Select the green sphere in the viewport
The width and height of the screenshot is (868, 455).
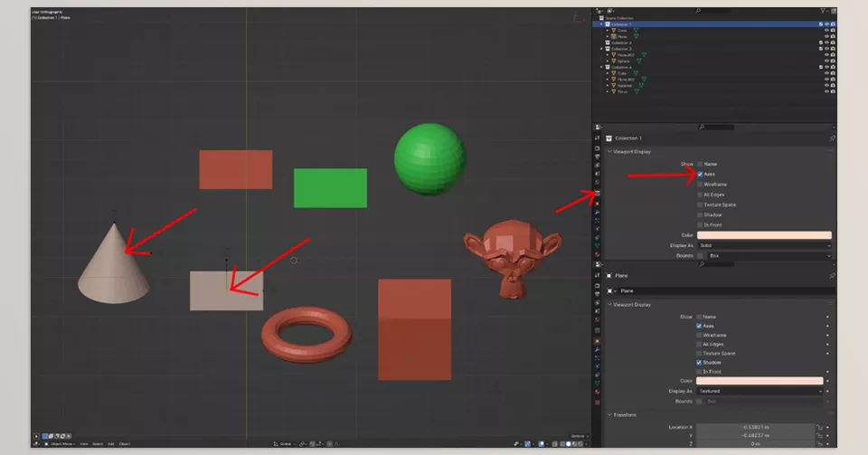pyautogui.click(x=429, y=159)
